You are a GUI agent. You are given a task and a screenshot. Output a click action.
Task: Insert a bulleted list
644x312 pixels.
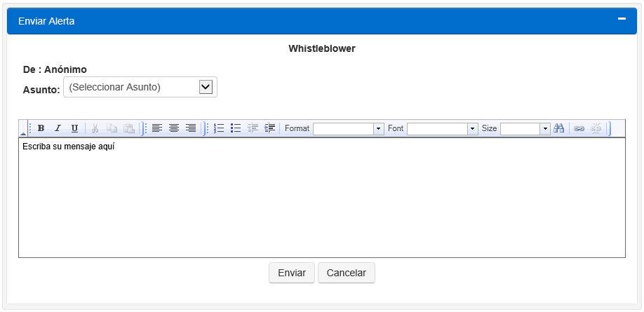pyautogui.click(x=236, y=128)
